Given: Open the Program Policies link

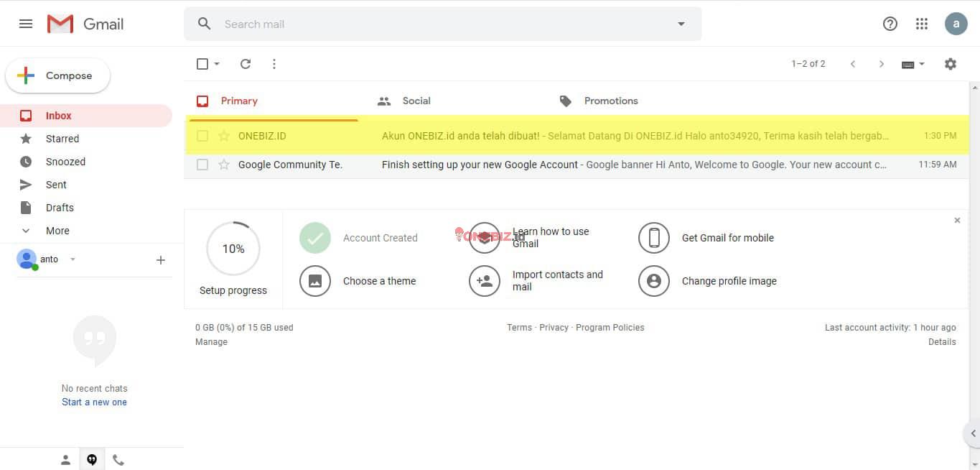Looking at the screenshot, I should pos(610,328).
